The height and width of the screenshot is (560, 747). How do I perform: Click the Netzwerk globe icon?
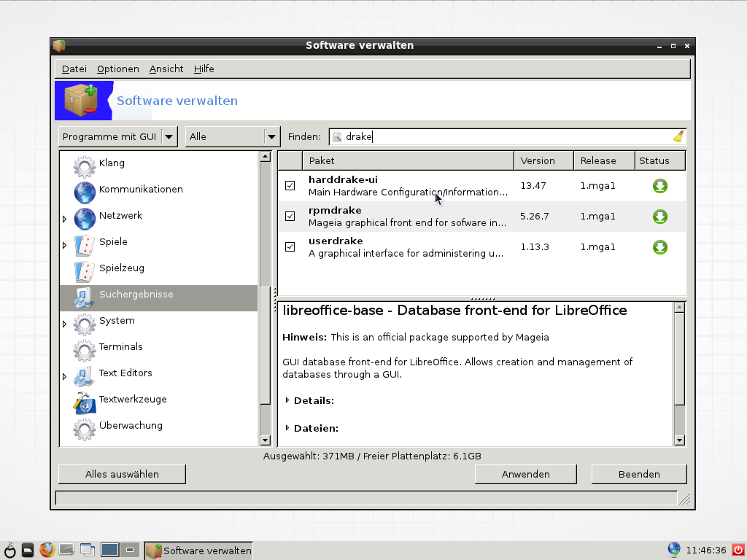[x=85, y=219]
